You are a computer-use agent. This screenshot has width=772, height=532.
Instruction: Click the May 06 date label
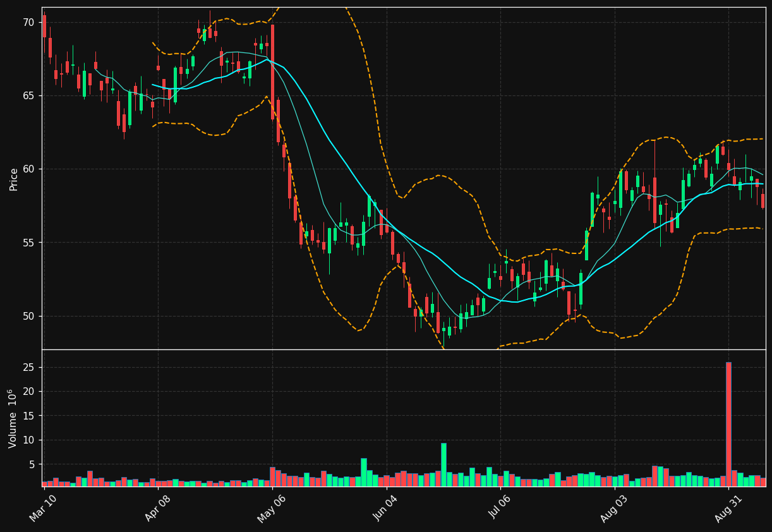coord(272,509)
